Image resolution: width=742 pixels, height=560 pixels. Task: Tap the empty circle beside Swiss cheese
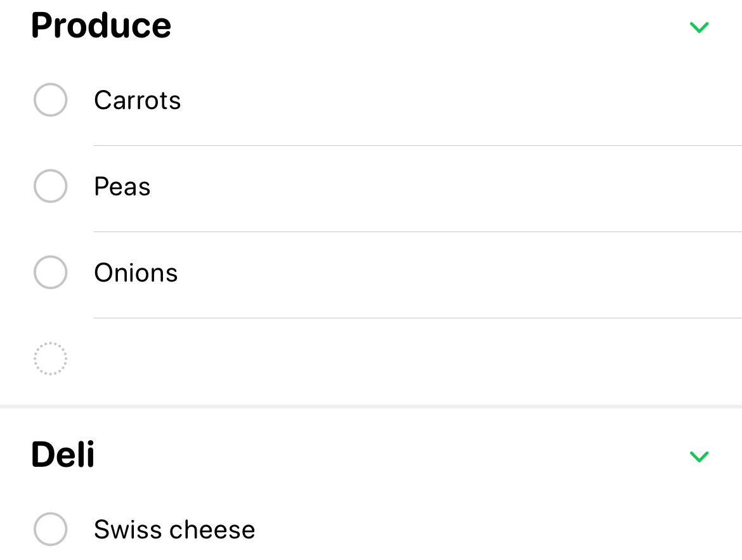pyautogui.click(x=50, y=529)
